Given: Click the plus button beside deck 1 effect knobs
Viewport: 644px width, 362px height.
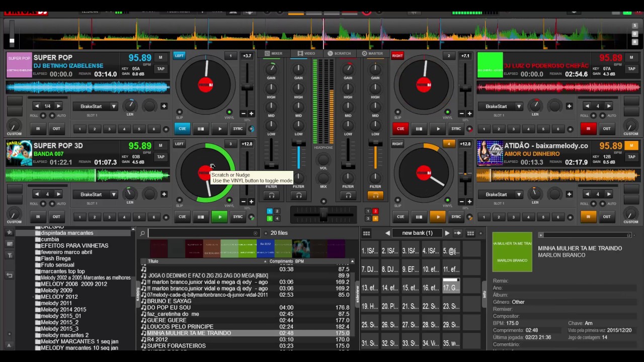Looking at the screenshot, I should tap(164, 106).
